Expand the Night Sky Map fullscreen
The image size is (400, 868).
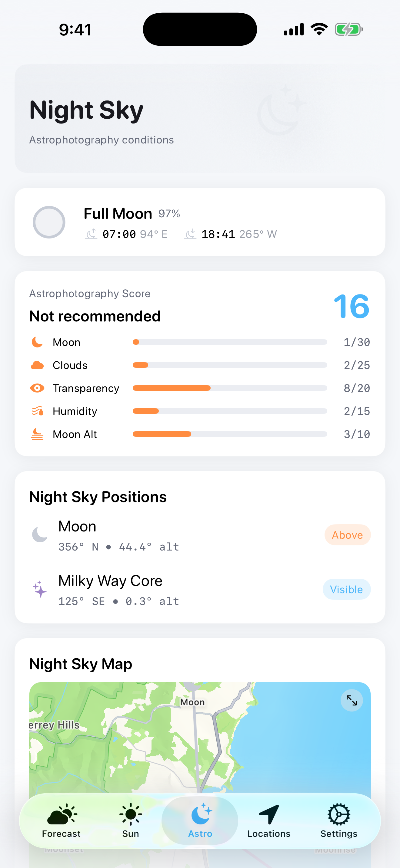pyautogui.click(x=352, y=701)
